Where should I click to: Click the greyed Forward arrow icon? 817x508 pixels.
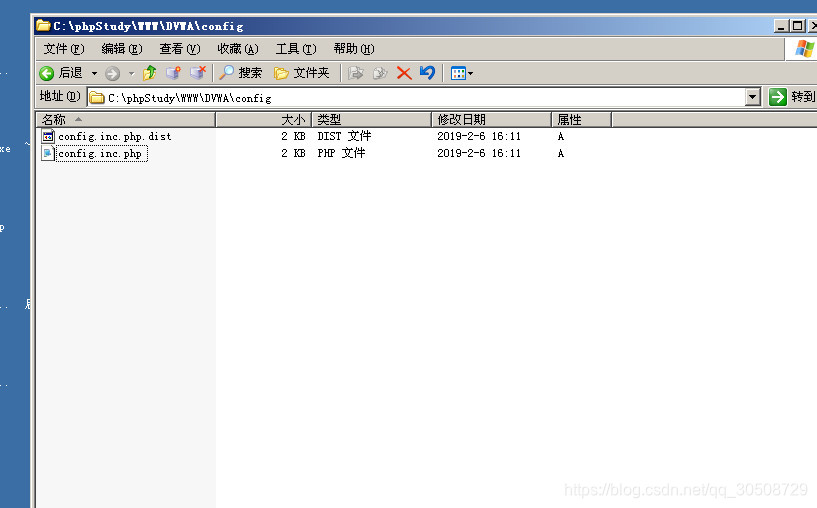pyautogui.click(x=113, y=73)
